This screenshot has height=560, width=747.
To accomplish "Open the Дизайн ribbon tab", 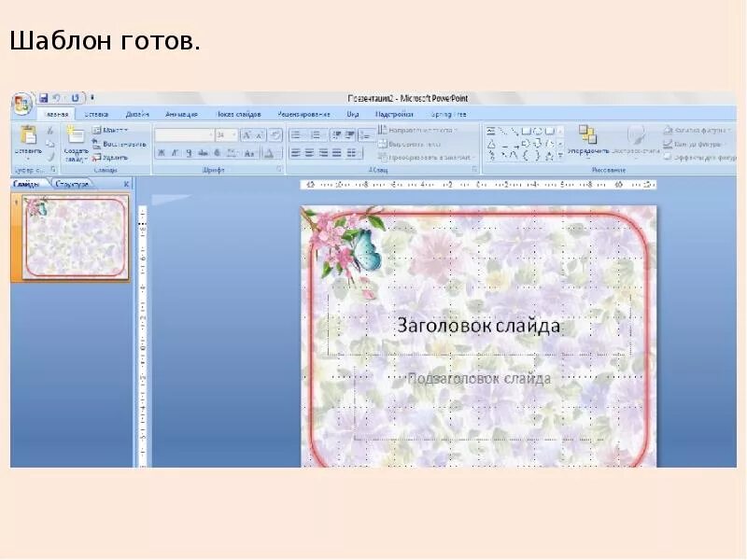I will [137, 114].
